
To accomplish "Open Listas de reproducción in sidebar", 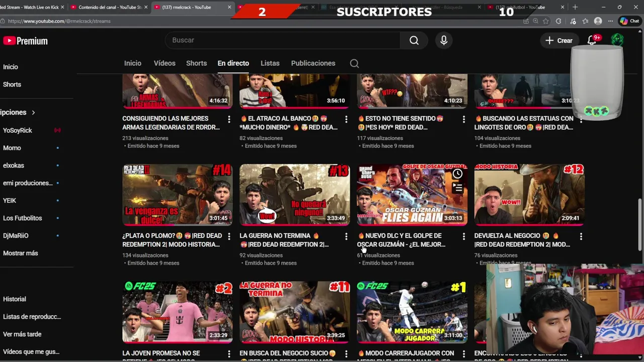I will point(32,317).
